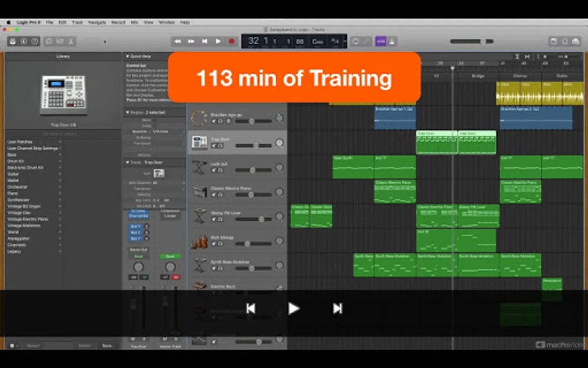Open the LCD display mode dropdown arrow

(x=345, y=41)
